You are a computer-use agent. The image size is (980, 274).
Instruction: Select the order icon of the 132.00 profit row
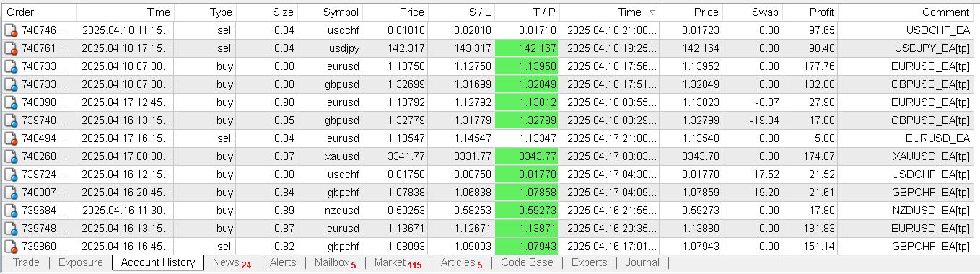tap(11, 84)
